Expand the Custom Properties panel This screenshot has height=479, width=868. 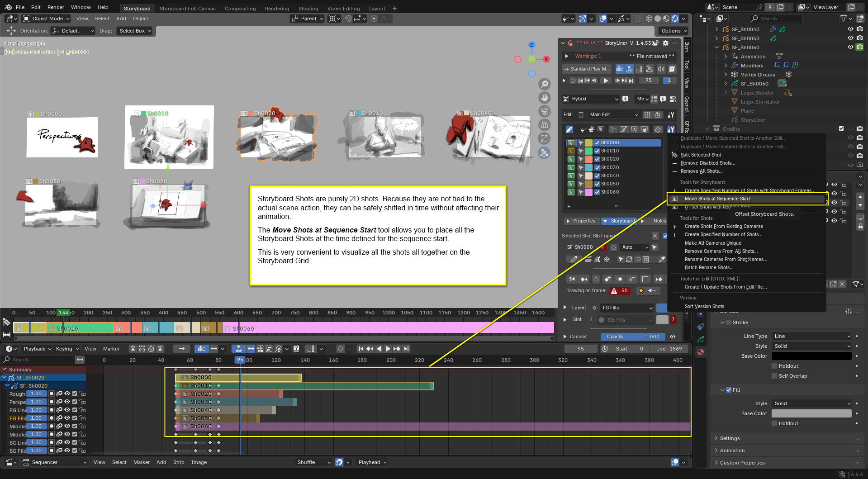click(x=742, y=463)
